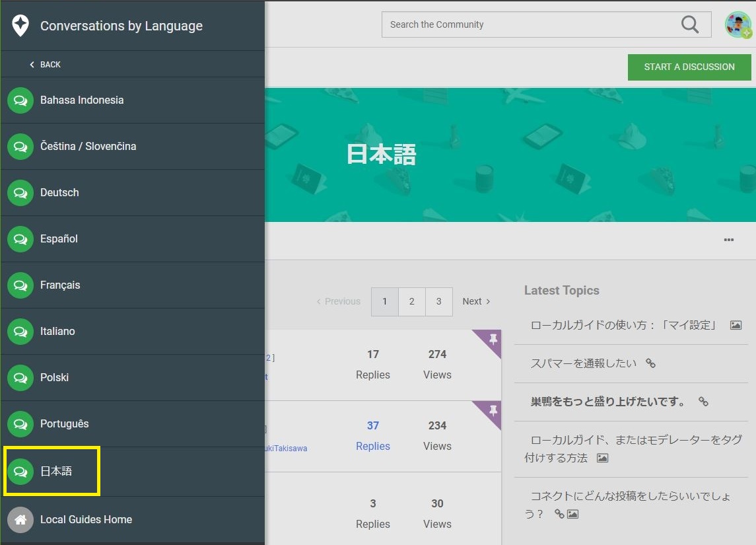
Task: Select Italiano language board
Action: click(133, 332)
